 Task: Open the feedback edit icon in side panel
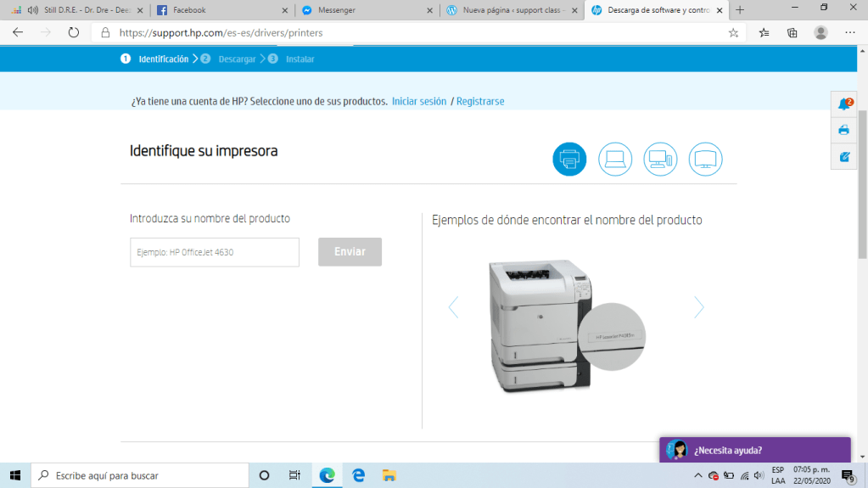point(844,157)
